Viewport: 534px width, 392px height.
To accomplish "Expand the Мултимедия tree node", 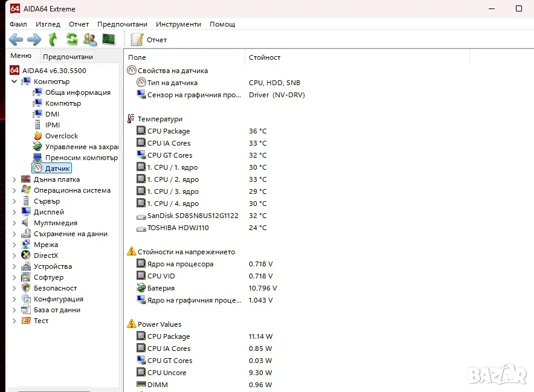I will (x=14, y=223).
